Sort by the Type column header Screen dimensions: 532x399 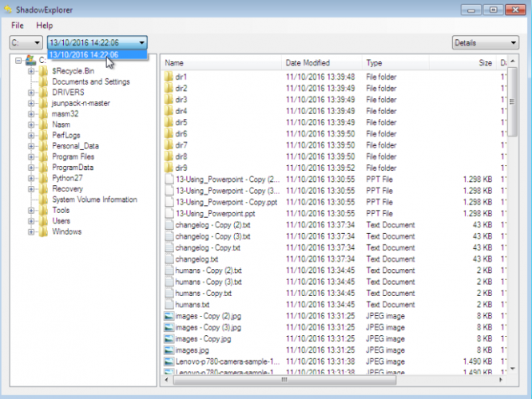395,63
